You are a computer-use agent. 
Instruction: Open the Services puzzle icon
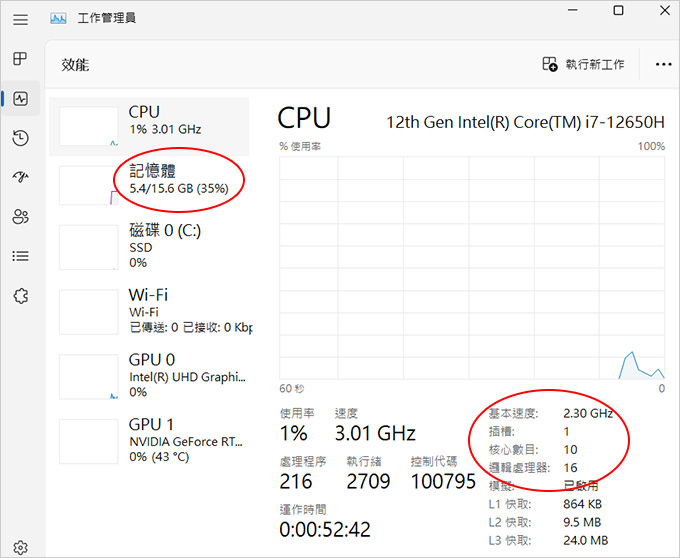(20, 296)
